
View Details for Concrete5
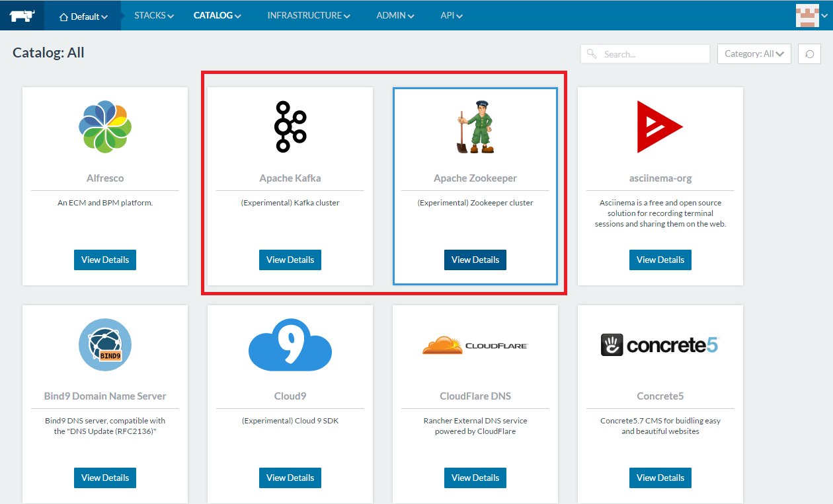pyautogui.click(x=660, y=478)
